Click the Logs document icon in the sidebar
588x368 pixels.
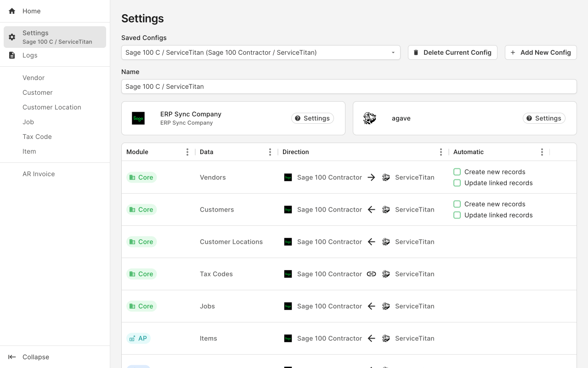tap(12, 55)
